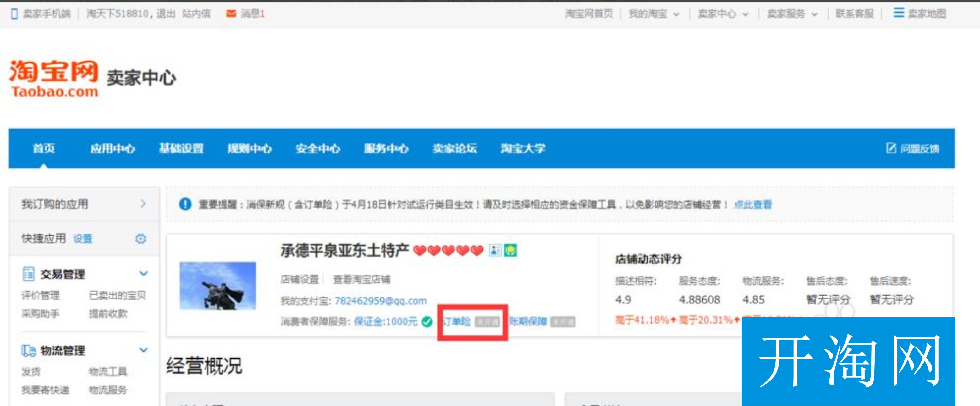
Task: Collapse the 交易管理 section chevron
Action: tap(143, 273)
